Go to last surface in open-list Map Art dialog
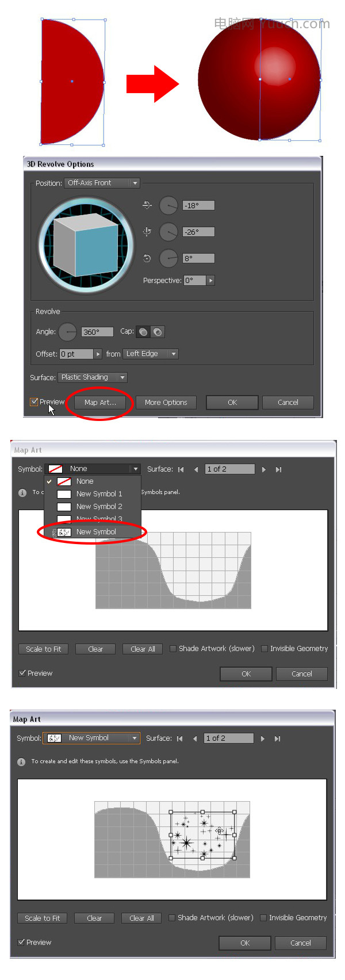Viewport: 345px width, 980px height. tap(278, 469)
